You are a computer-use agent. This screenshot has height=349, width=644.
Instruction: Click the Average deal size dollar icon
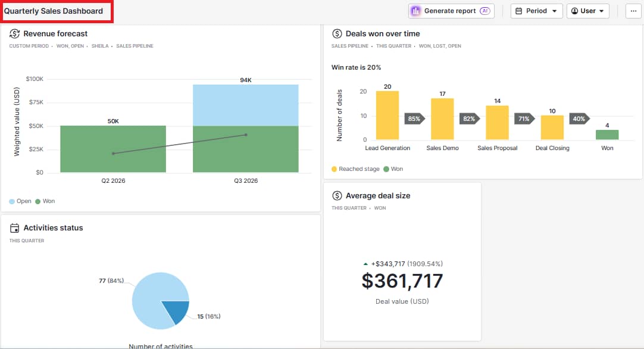tap(337, 196)
